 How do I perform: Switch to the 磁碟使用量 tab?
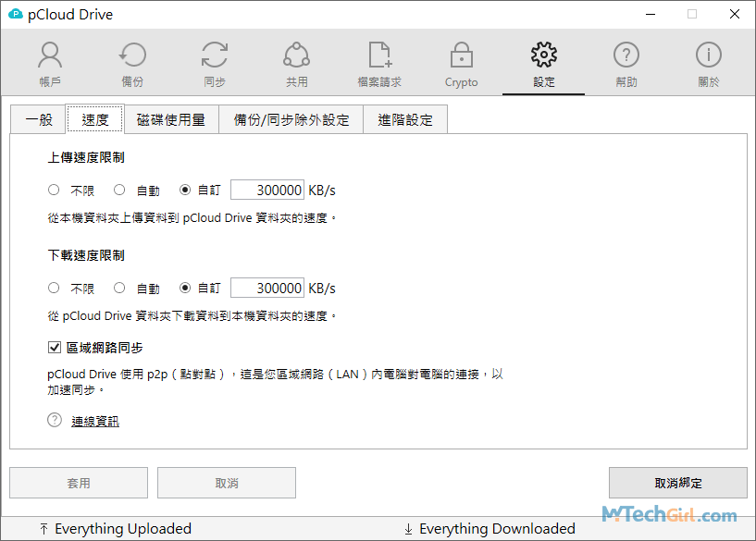click(x=170, y=119)
